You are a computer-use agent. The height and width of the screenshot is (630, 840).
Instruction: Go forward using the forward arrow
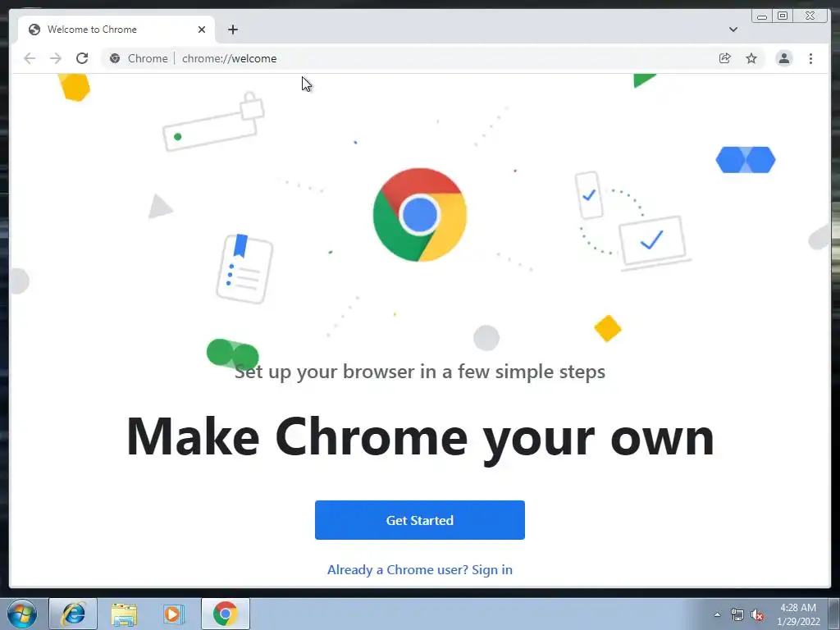point(56,58)
